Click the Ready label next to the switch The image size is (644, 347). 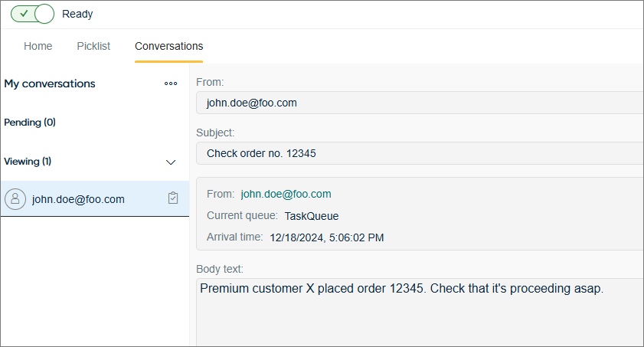click(77, 14)
